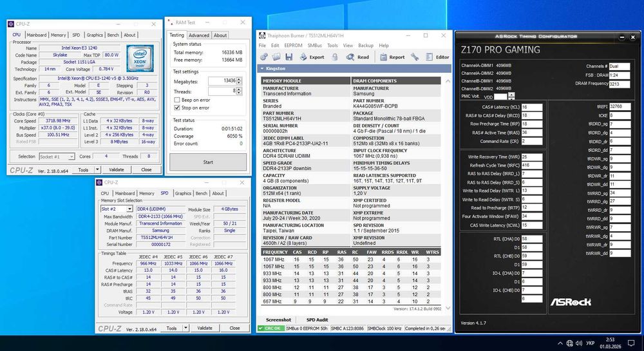Minimize the ASRock Timing Configurator window
This screenshot has width=644, height=351.
[x=622, y=37]
